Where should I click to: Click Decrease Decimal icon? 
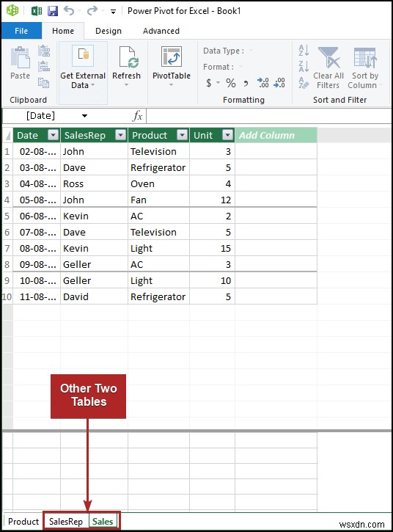[x=279, y=83]
